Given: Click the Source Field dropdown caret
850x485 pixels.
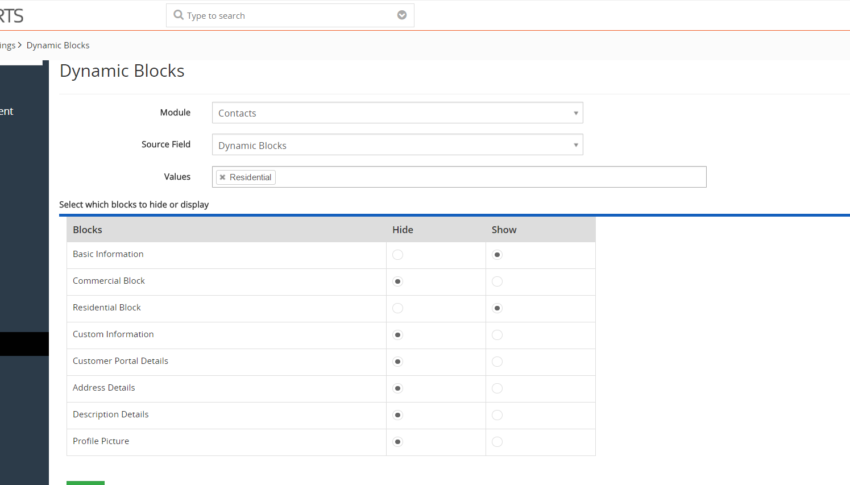Looking at the screenshot, I should point(576,145).
